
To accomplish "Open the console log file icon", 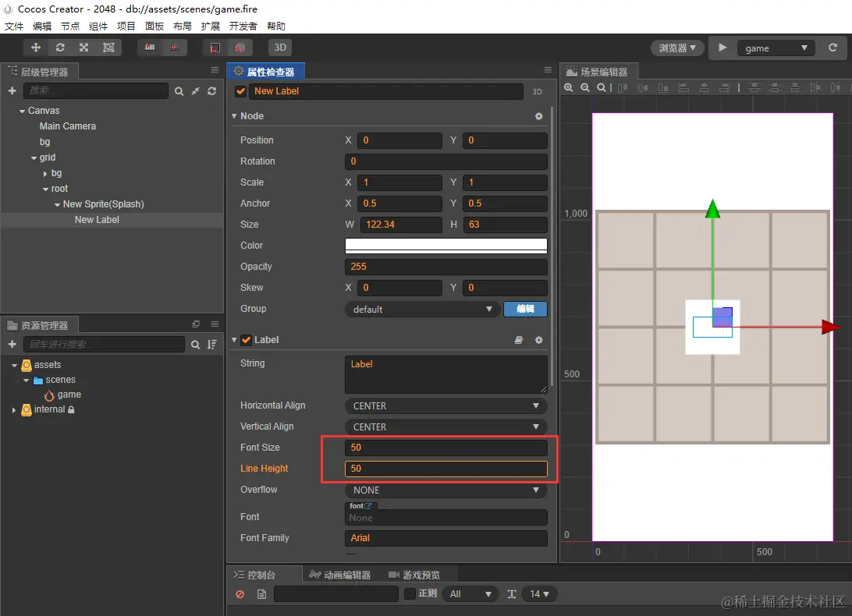I will [x=261, y=594].
